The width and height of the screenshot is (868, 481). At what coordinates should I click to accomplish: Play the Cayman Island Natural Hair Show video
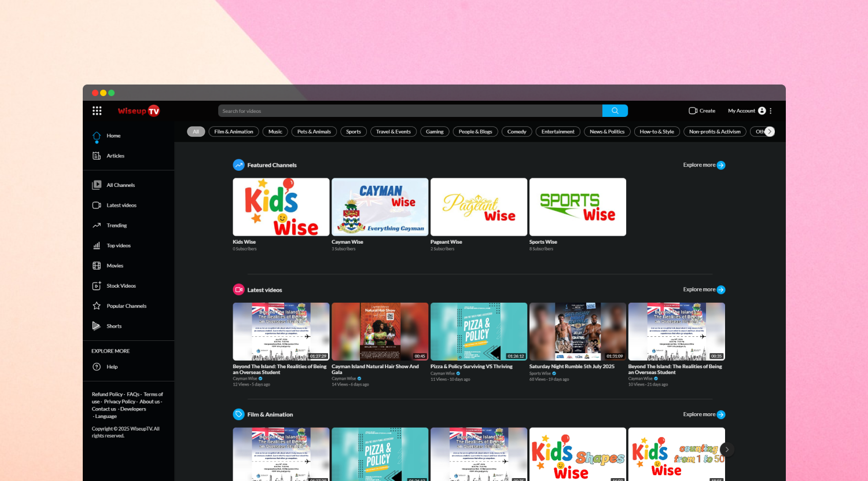[x=380, y=332]
